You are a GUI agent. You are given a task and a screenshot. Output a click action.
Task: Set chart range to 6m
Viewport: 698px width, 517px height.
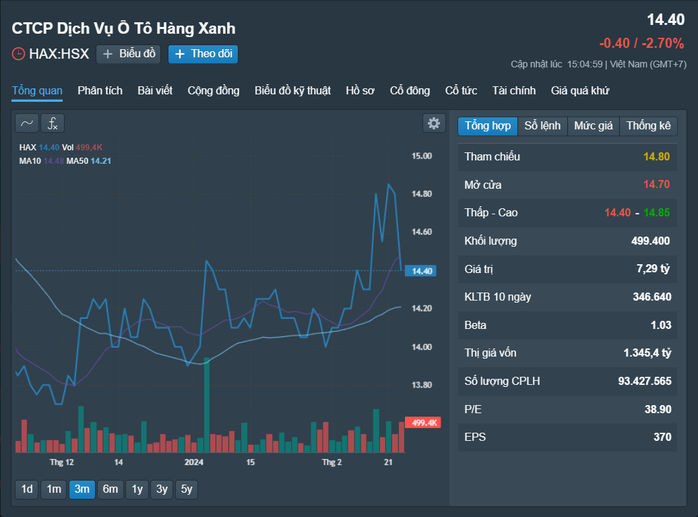tap(110, 489)
